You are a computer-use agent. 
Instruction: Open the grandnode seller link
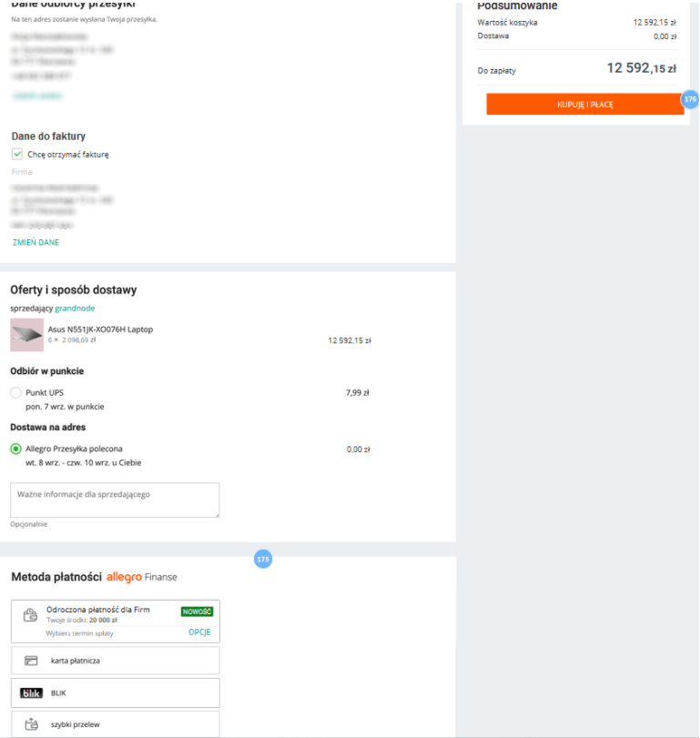click(x=75, y=308)
